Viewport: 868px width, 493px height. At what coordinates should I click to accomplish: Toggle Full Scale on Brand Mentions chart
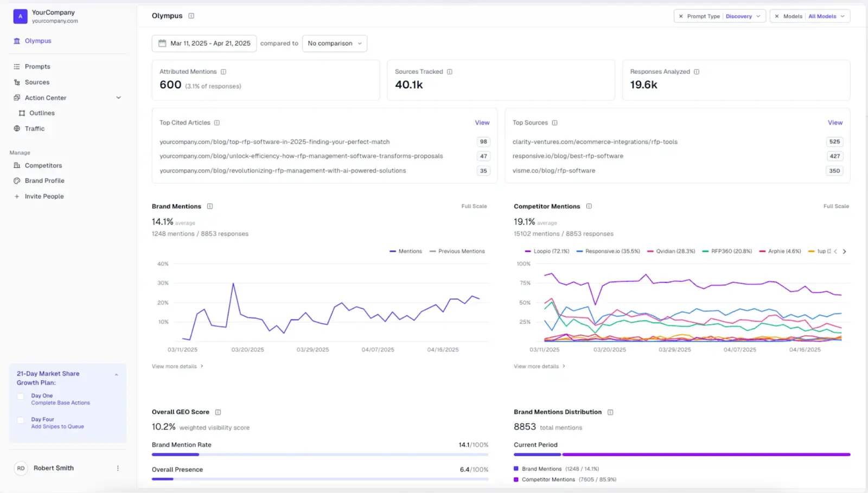click(x=474, y=207)
